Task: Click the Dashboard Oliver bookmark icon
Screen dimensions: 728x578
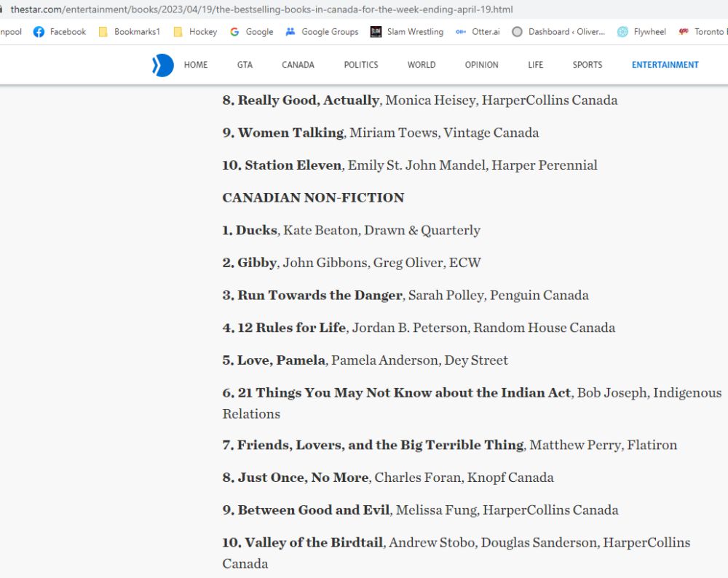Action: (x=517, y=31)
